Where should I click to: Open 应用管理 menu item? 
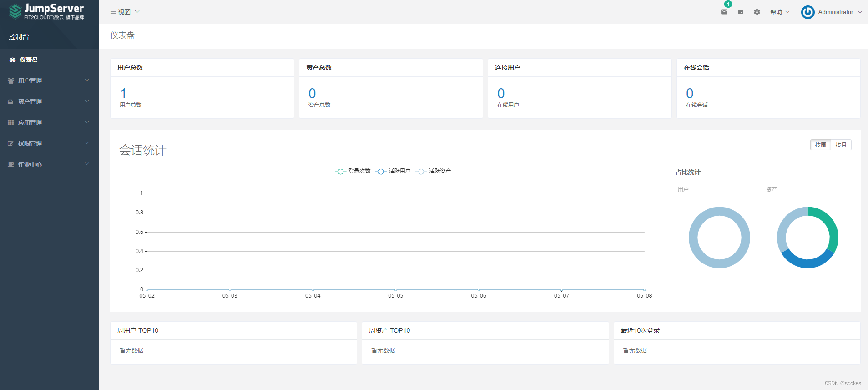coord(49,122)
